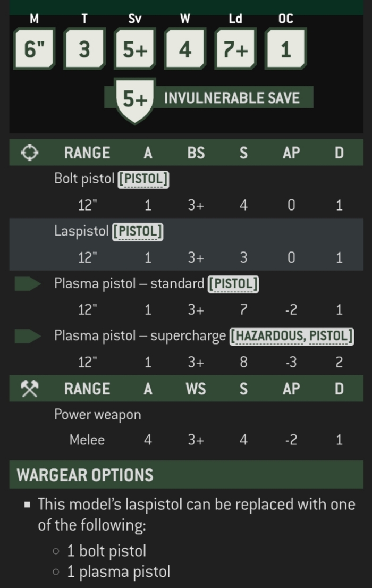Click arrow marker beside Plasma pistol standard
Image resolution: width=372 pixels, height=588 pixels.
[x=28, y=284]
